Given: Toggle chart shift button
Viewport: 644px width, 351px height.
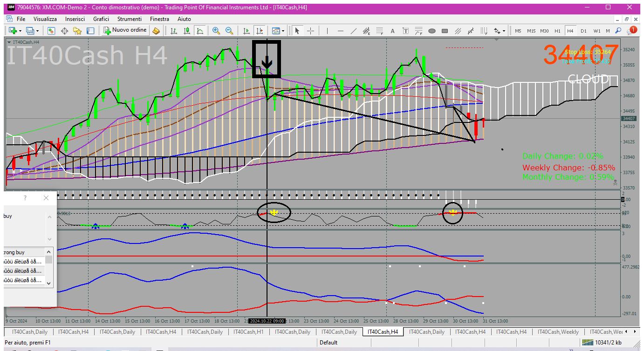Looking at the screenshot, I should pos(260,31).
